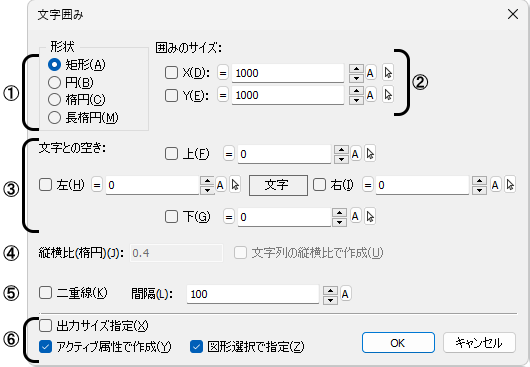Click the A icon next to 間隔(L) field
530x367 pixels.
345,294
